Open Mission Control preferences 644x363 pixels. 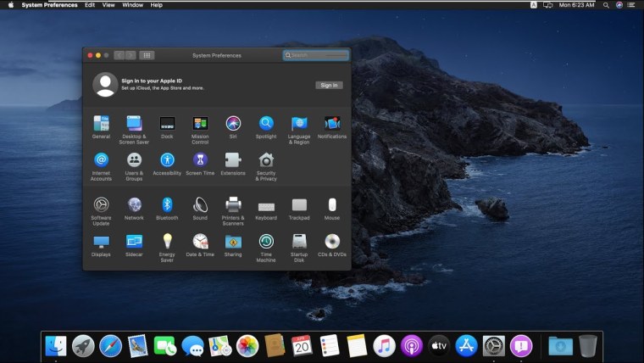pyautogui.click(x=200, y=124)
